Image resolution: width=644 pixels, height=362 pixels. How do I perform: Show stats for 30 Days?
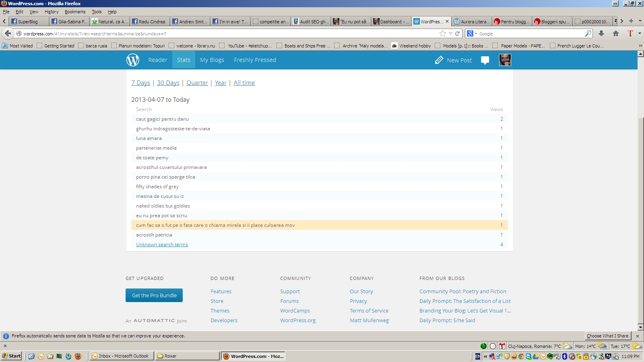168,83
